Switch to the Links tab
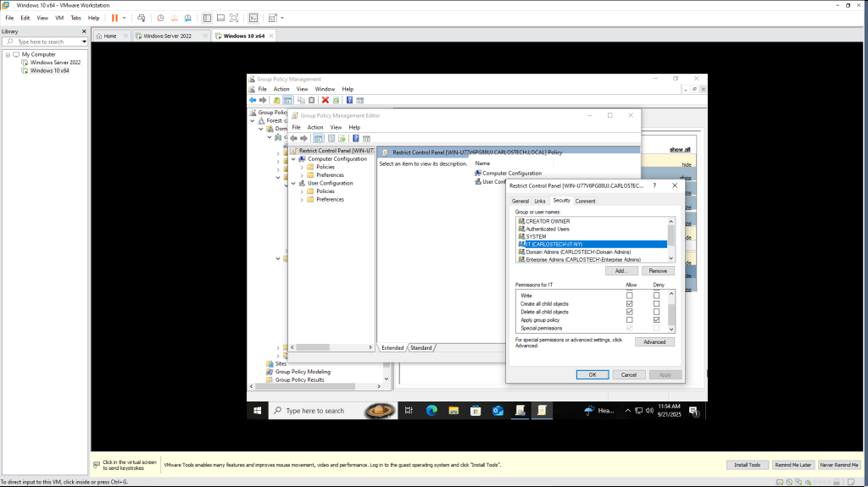This screenshot has height=487, width=868. [540, 201]
